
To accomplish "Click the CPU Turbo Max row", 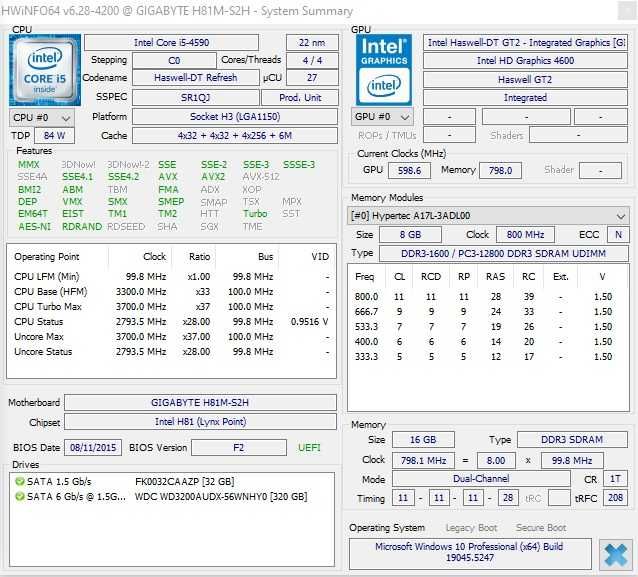I will (x=171, y=307).
